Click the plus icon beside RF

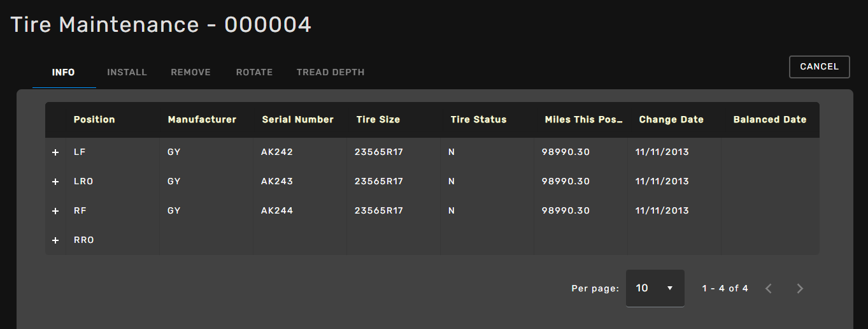[x=55, y=211]
